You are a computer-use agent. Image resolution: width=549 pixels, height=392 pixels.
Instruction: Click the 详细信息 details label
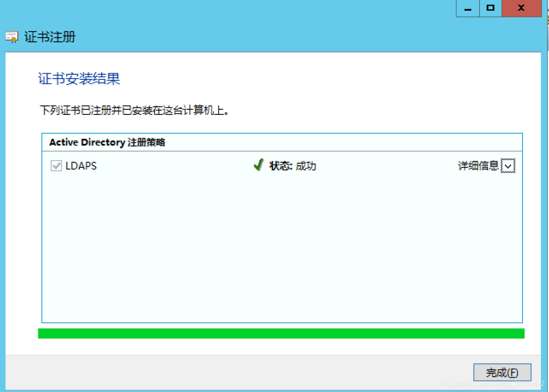point(478,166)
